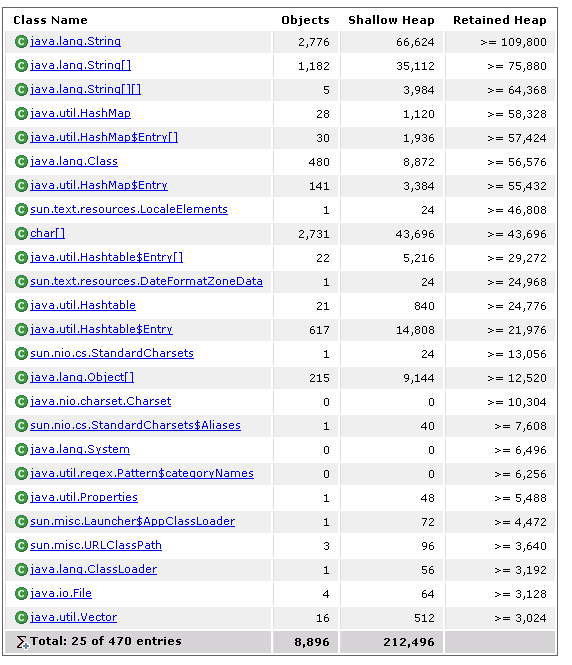
Task: Click the class icon next to java.lang.ClassLoader
Action: [x=21, y=570]
